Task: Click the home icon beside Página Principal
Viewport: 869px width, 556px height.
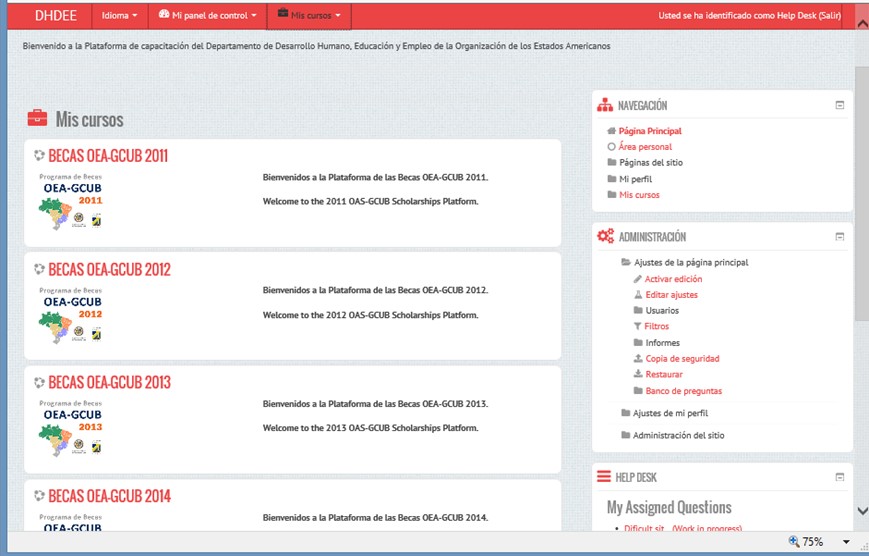Action: (x=612, y=131)
